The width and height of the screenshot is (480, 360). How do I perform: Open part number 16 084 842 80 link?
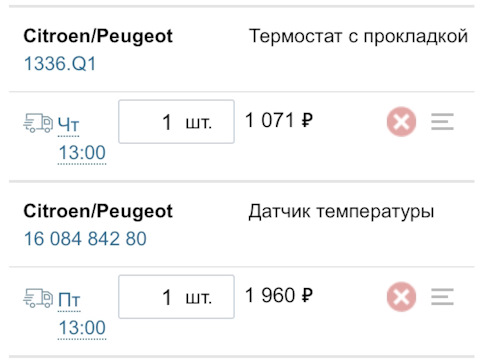[x=85, y=239]
